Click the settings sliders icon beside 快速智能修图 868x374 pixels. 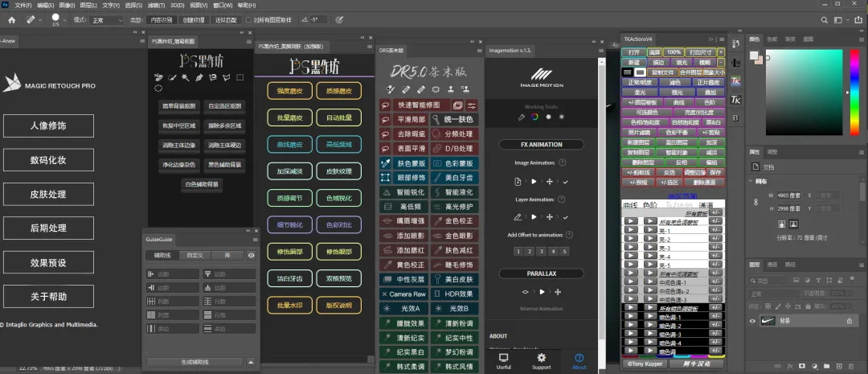[472, 105]
